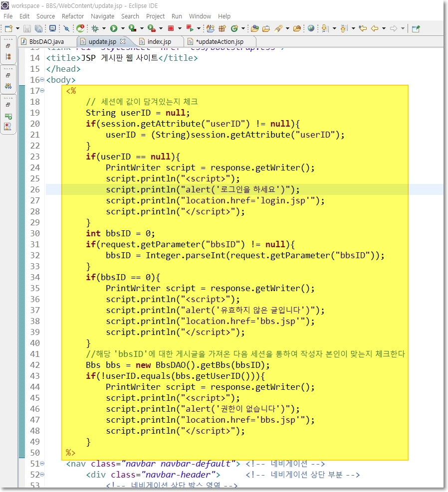Collapse code folding at line 16

42,80
